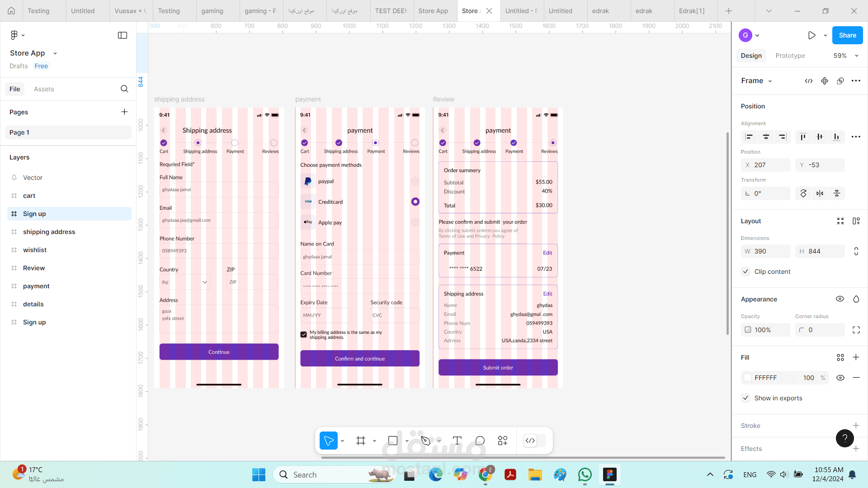Select the shipping address layer
Viewport: 868px width, 488px height.
[49, 232]
